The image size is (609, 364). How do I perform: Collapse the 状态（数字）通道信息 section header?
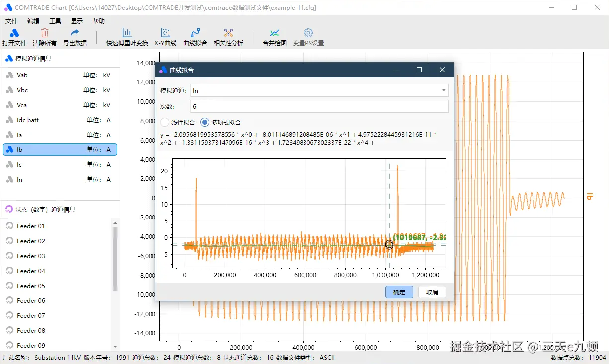pos(60,209)
